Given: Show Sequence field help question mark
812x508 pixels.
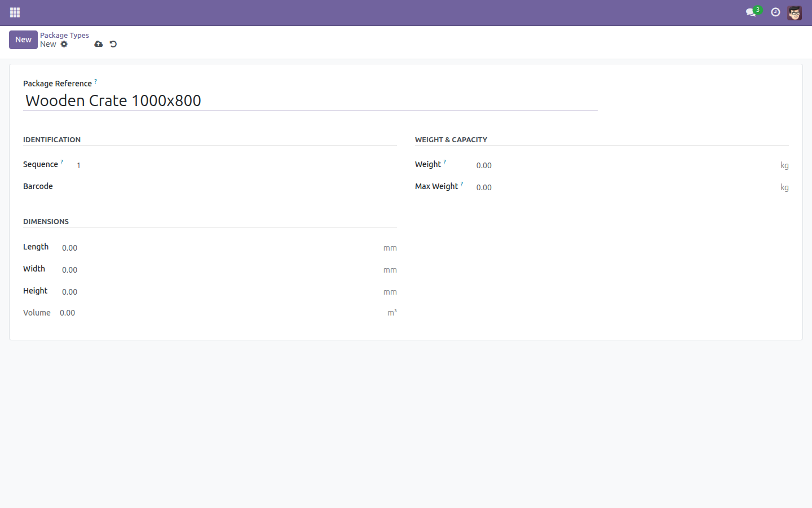Looking at the screenshot, I should (62, 162).
